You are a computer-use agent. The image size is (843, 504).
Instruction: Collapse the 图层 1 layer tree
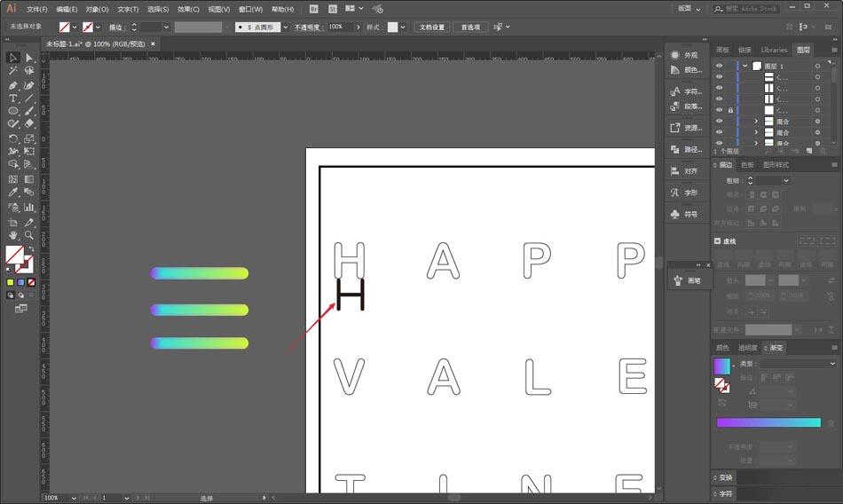745,67
